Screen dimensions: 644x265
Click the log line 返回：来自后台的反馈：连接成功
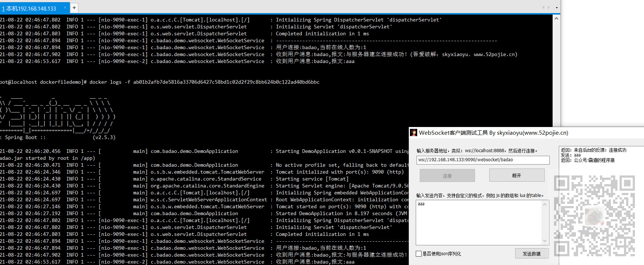pyautogui.click(x=593, y=150)
